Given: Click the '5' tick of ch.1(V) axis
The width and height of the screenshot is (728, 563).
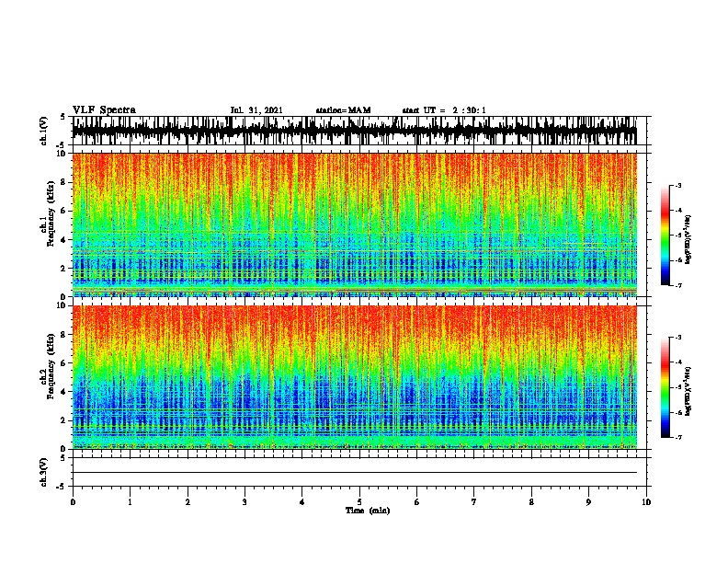Looking at the screenshot, I should [x=63, y=117].
